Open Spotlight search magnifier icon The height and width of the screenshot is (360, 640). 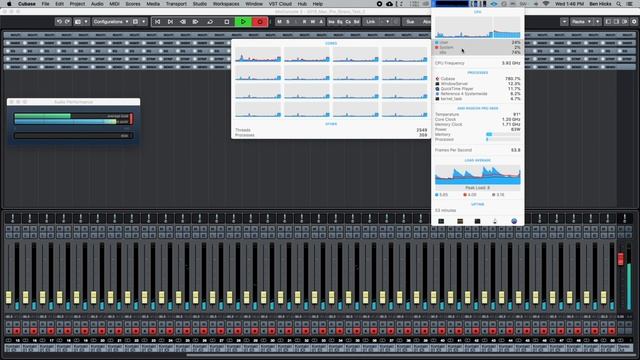point(619,4)
